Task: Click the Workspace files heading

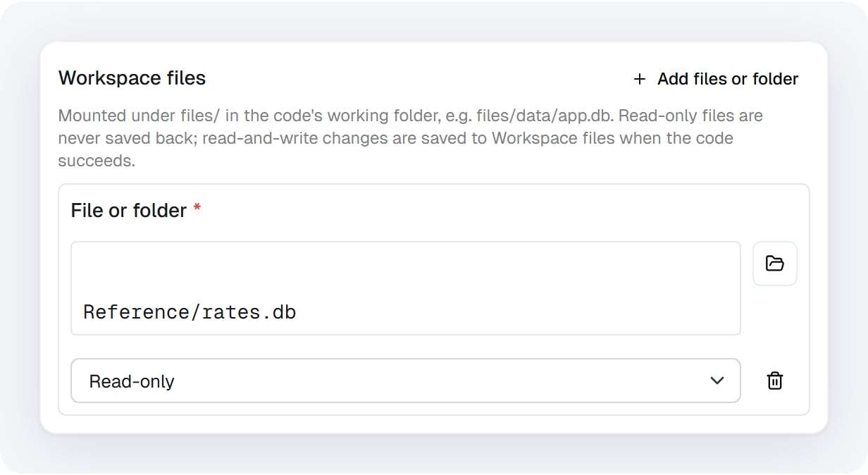Action: pos(132,78)
